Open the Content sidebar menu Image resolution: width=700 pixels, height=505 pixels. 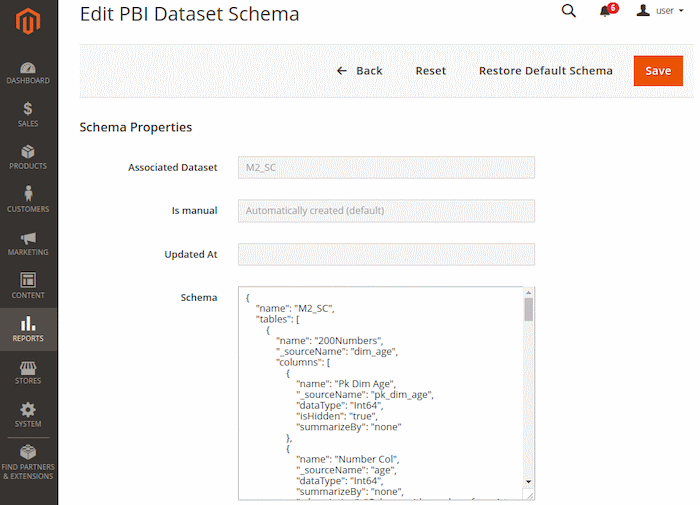[x=28, y=286]
